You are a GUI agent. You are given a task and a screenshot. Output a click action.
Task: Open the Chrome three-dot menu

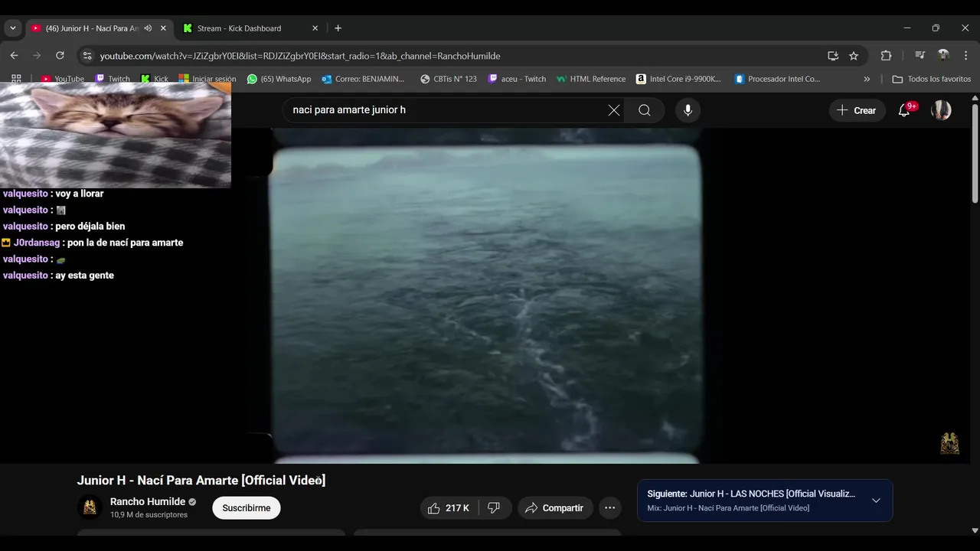pyautogui.click(x=966, y=56)
